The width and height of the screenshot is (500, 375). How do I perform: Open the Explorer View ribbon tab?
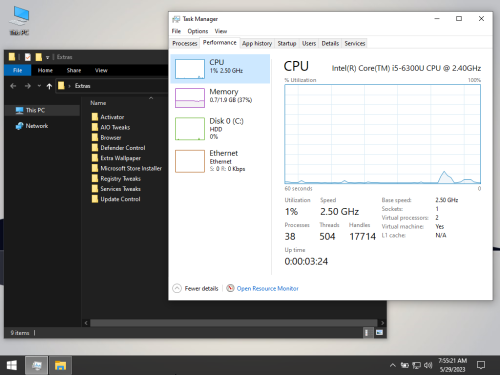tap(101, 70)
